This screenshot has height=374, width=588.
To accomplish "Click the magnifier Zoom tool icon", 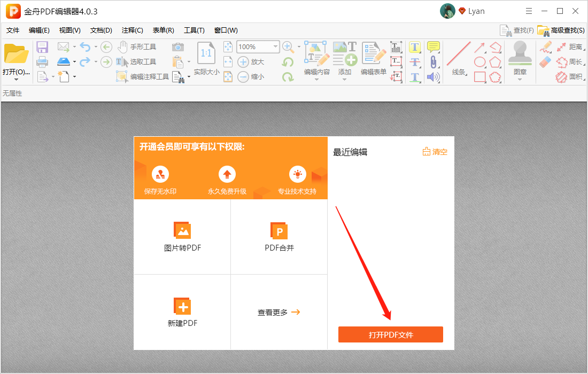I will 288,47.
